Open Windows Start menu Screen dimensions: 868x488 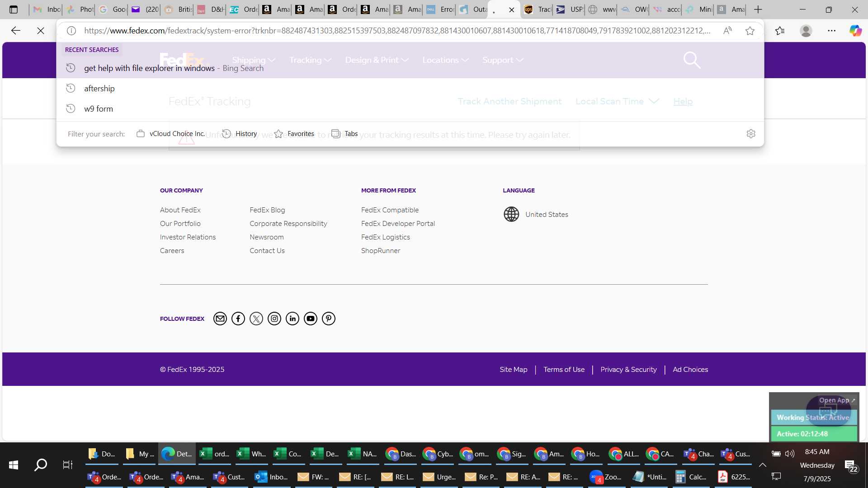tap(14, 465)
